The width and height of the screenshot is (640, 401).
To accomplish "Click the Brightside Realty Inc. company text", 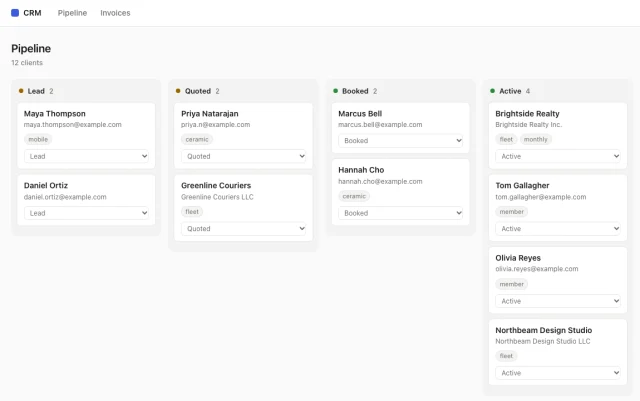I will point(529,125).
